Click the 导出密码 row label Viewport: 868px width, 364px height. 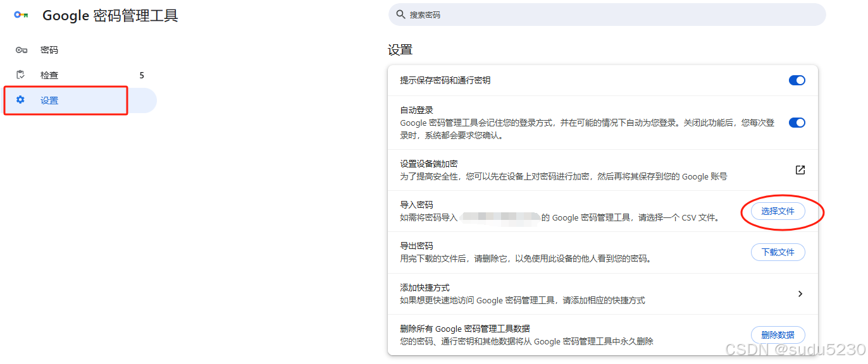pyautogui.click(x=416, y=246)
